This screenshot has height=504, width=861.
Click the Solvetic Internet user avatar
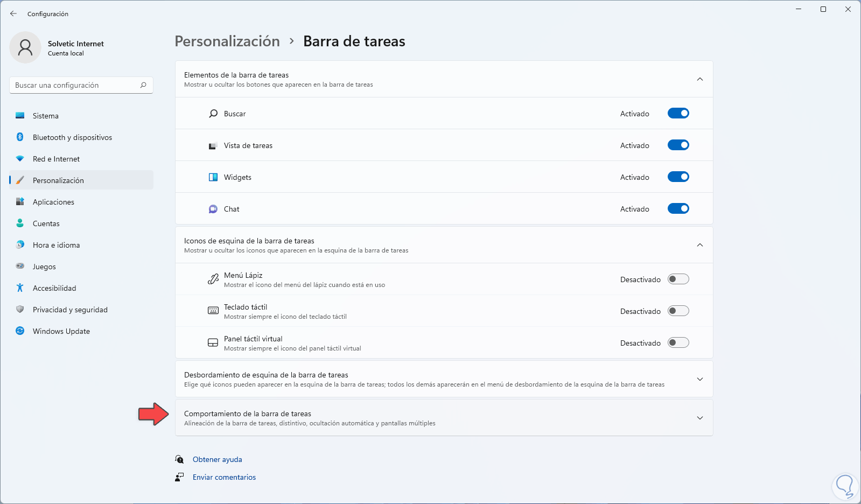25,47
